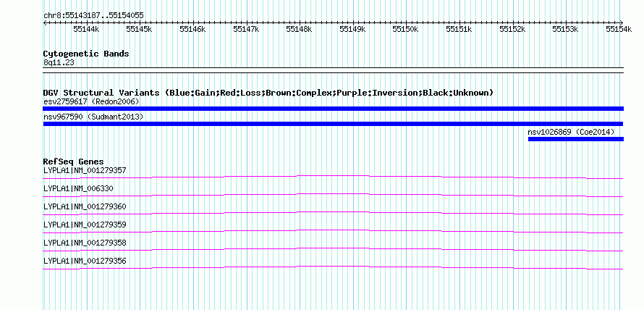Select the Cytogenetic Bands track title
The image size is (644, 310).
[86, 54]
